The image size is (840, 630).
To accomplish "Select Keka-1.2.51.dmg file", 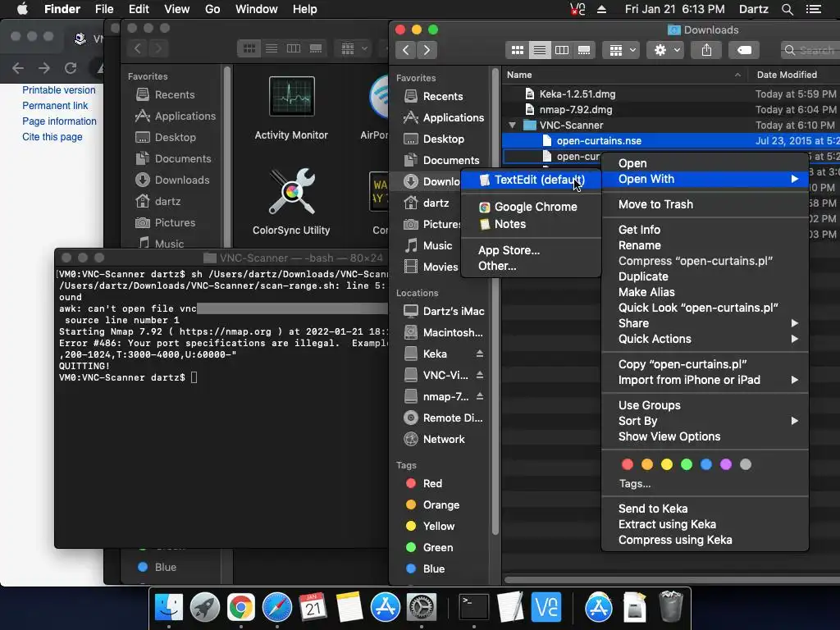I will 577,94.
